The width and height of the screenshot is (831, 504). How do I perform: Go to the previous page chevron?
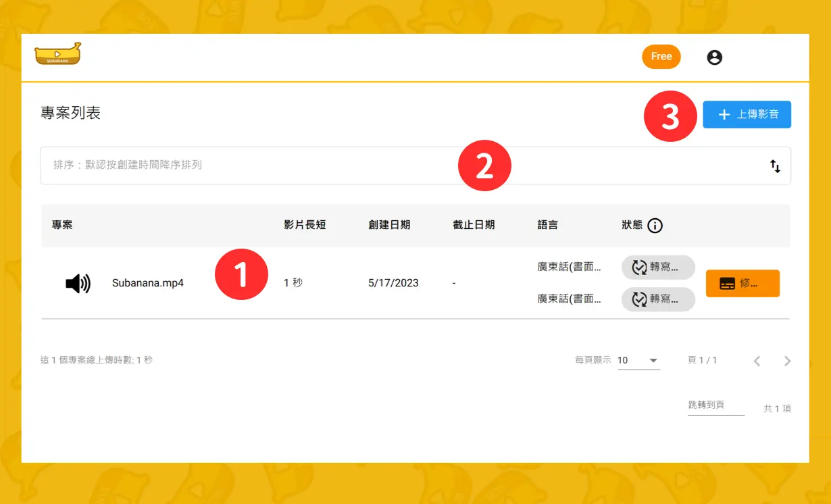(x=757, y=361)
